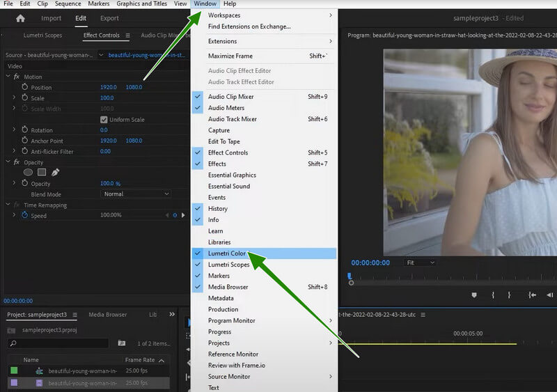Click the Go to In point icon

[x=532, y=295]
